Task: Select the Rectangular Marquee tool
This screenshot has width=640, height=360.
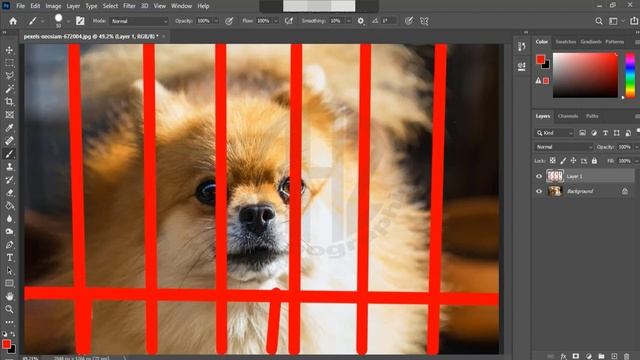Action: tap(9, 63)
